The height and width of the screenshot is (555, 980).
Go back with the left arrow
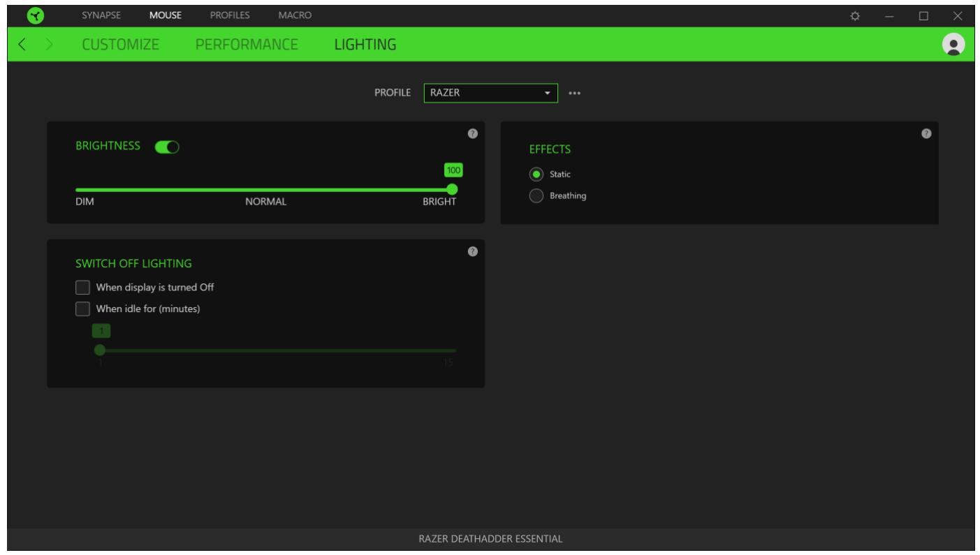tap(22, 45)
